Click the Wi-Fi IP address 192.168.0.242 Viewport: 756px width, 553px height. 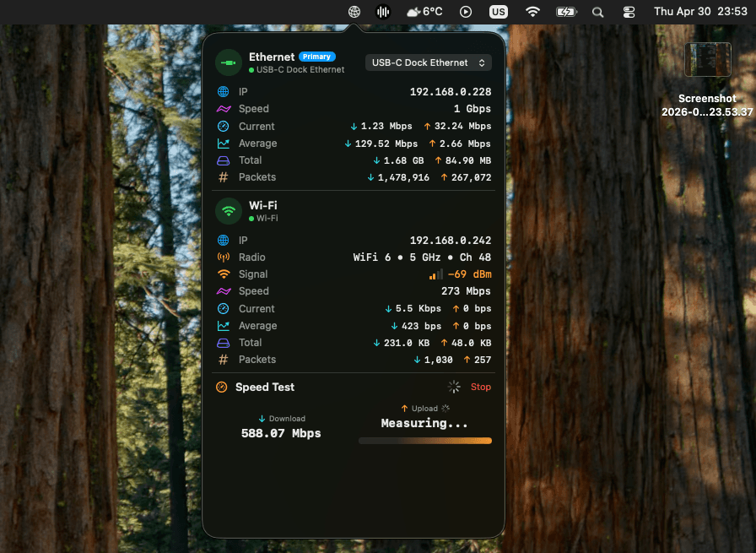pos(451,241)
